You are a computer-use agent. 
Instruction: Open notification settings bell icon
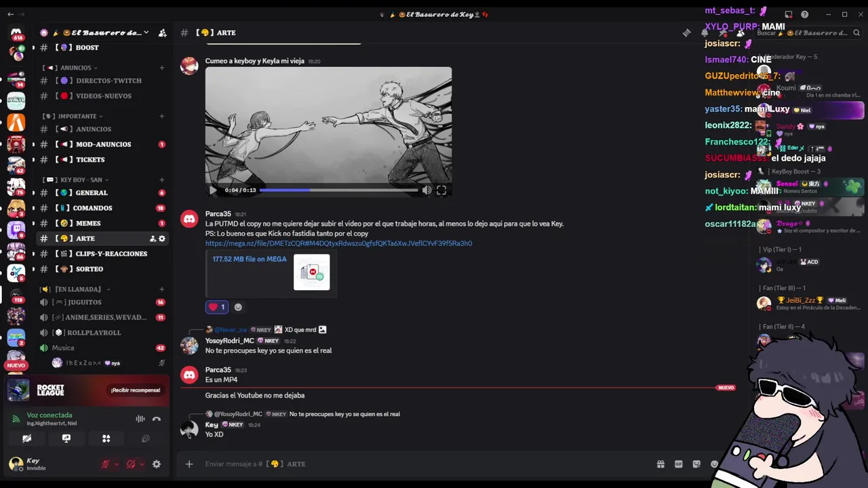[x=705, y=33]
